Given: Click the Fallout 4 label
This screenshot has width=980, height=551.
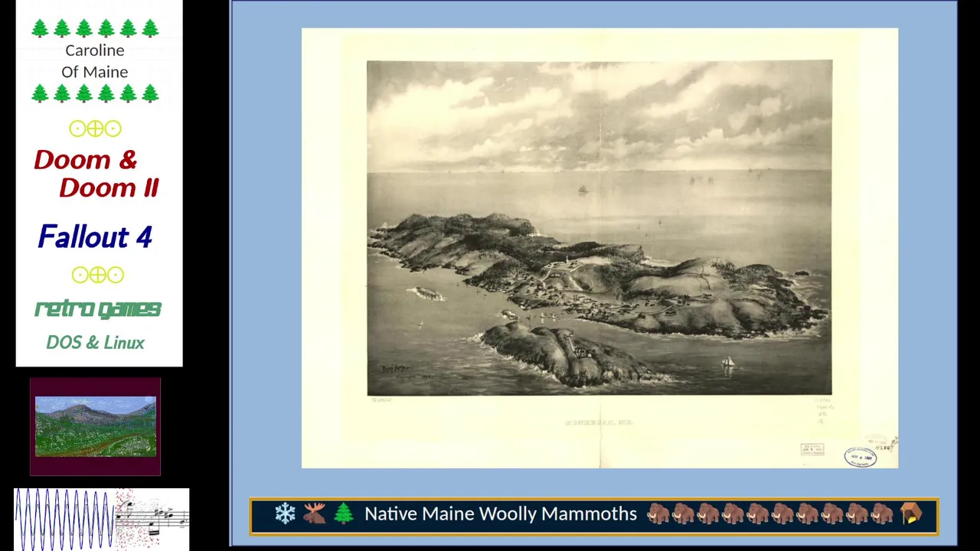Looking at the screenshot, I should [95, 236].
